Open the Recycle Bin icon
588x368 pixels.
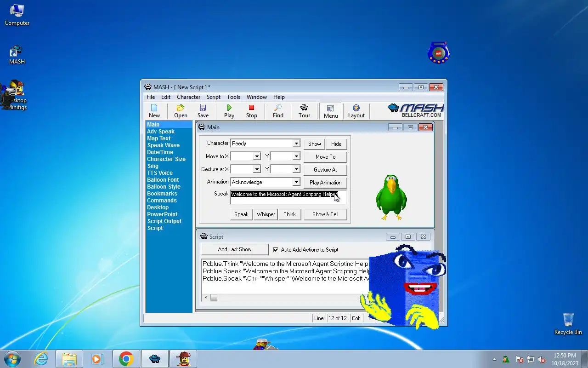click(568, 323)
